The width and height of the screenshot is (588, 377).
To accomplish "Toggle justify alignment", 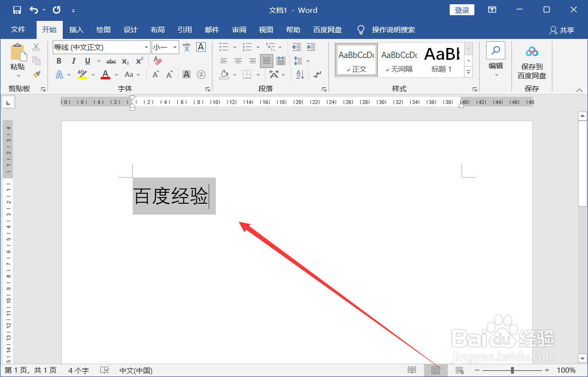I will click(x=267, y=61).
